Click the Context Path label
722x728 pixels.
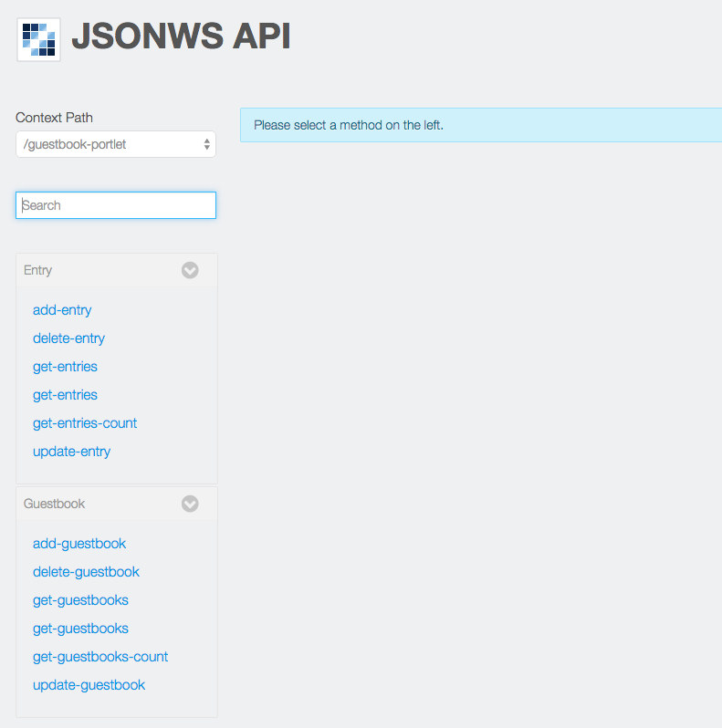[54, 118]
